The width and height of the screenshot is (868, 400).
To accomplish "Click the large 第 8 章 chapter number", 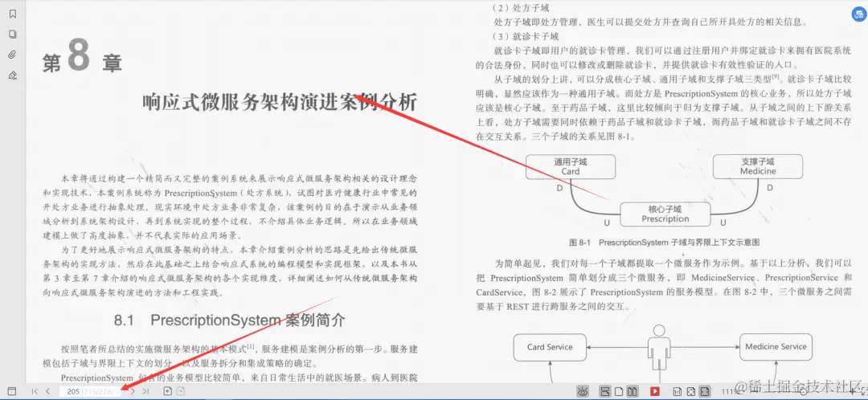I will tap(82, 58).
